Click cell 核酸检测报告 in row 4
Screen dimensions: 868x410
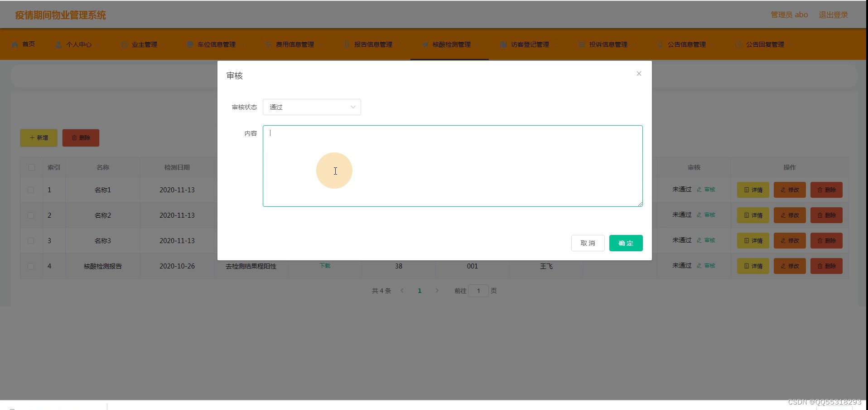[103, 266]
